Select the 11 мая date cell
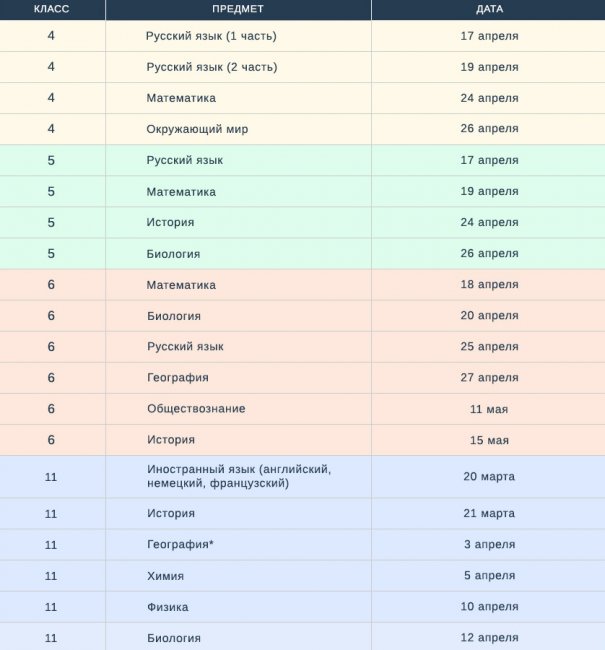Screen dimensions: 605x650 pyautogui.click(x=489, y=409)
